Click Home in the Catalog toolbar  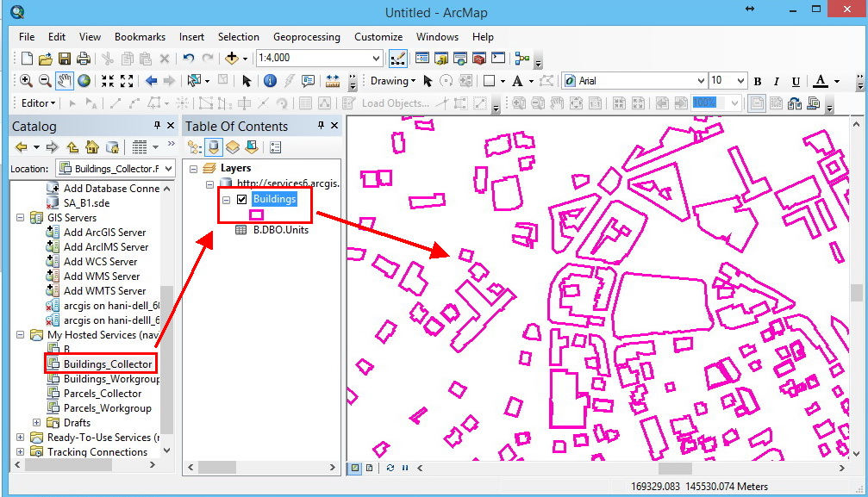pos(92,147)
